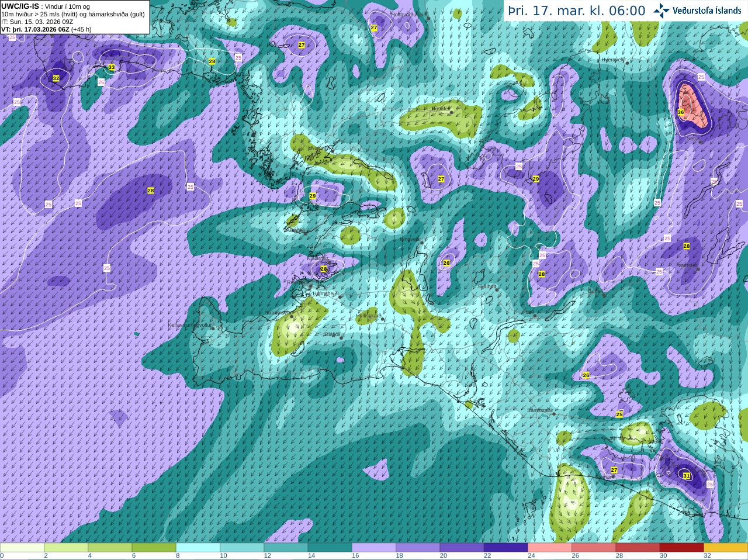
Task: Click the Setur station label
Action: tap(692, 139)
